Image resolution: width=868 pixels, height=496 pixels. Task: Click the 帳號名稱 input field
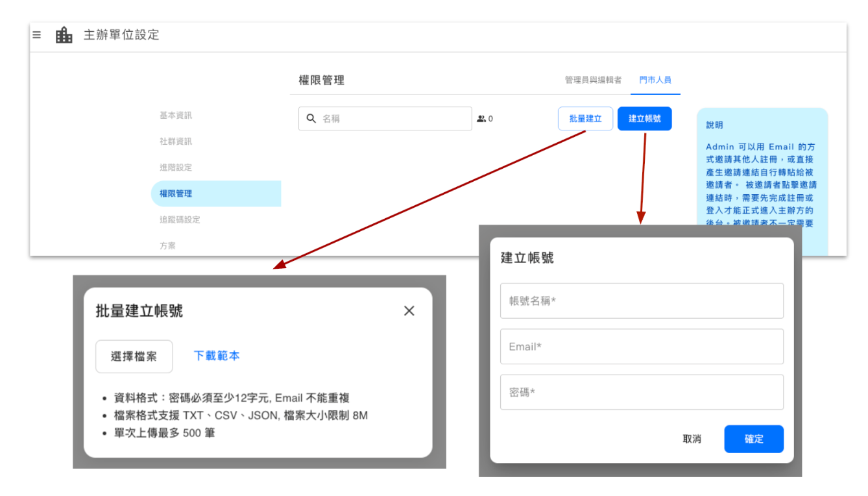tap(642, 301)
